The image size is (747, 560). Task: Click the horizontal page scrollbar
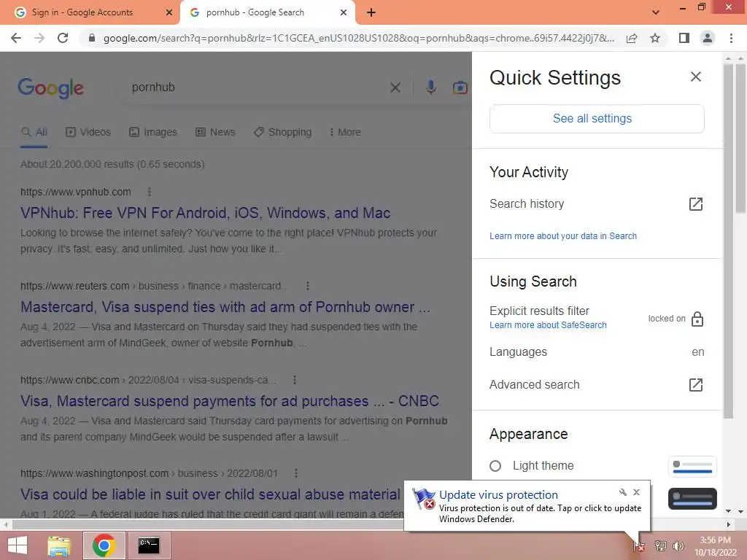click(208, 525)
